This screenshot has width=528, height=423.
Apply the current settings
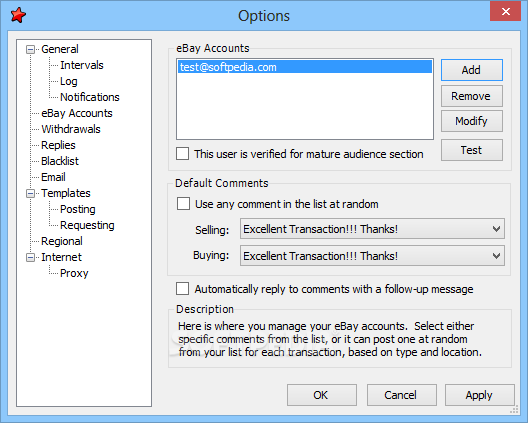point(480,395)
